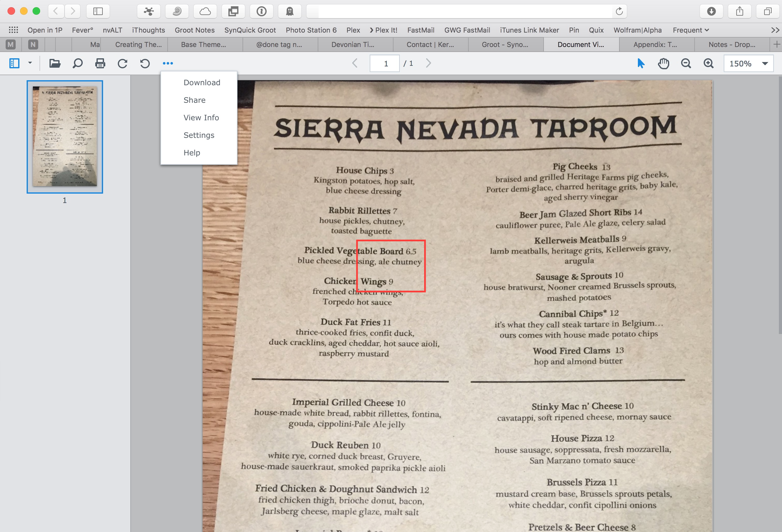Open the FastMail bookmark

(x=421, y=30)
